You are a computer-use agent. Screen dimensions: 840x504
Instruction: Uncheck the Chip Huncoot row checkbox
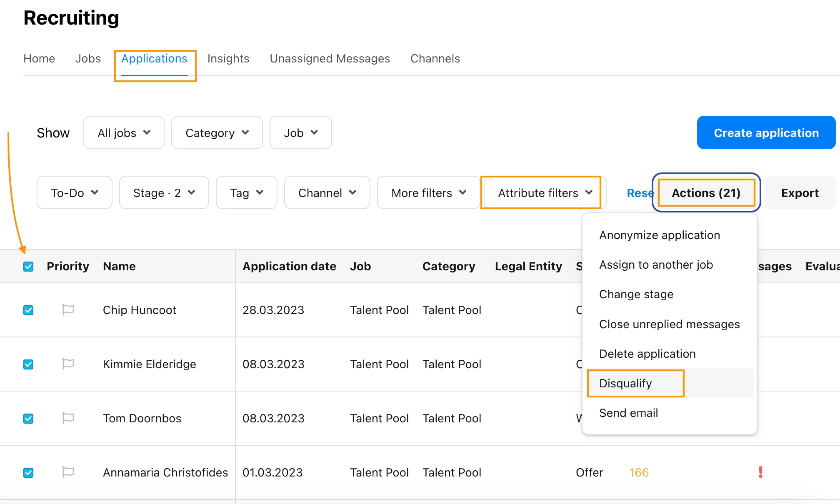coord(28,310)
